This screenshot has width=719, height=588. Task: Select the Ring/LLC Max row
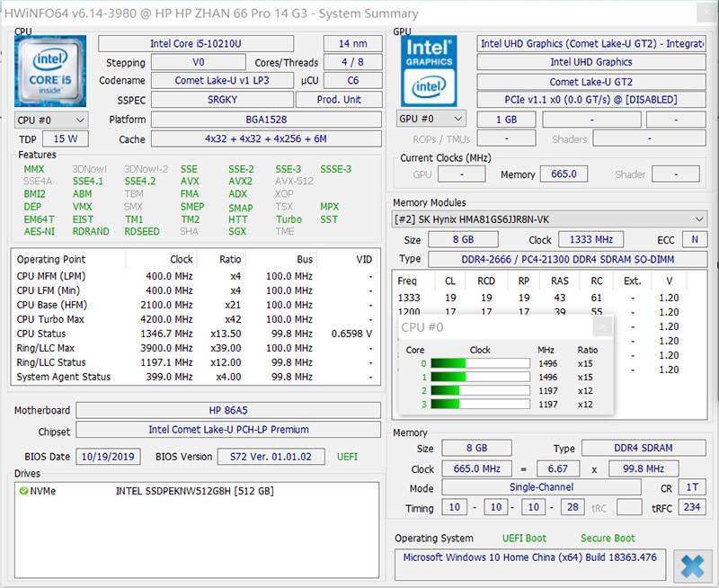coord(195,348)
